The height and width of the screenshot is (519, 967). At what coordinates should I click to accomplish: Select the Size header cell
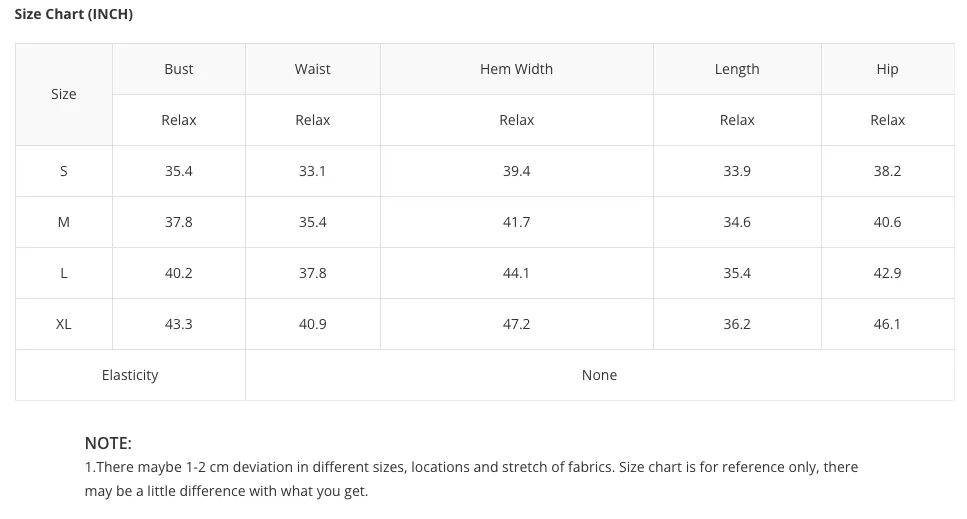pyautogui.click(x=64, y=94)
